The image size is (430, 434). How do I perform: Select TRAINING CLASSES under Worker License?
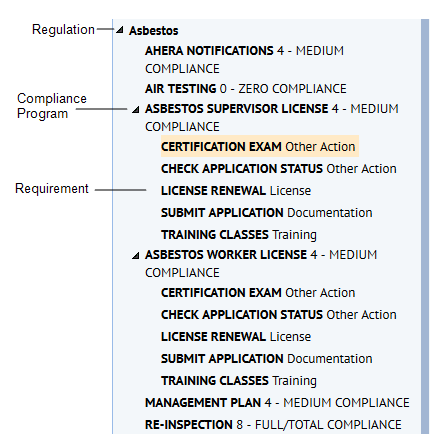pyautogui.click(x=239, y=381)
